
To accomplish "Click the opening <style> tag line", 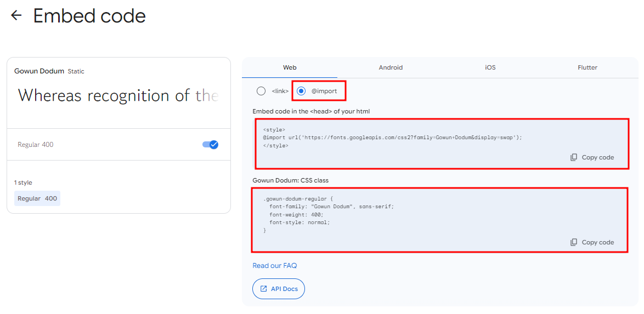I will pos(274,130).
